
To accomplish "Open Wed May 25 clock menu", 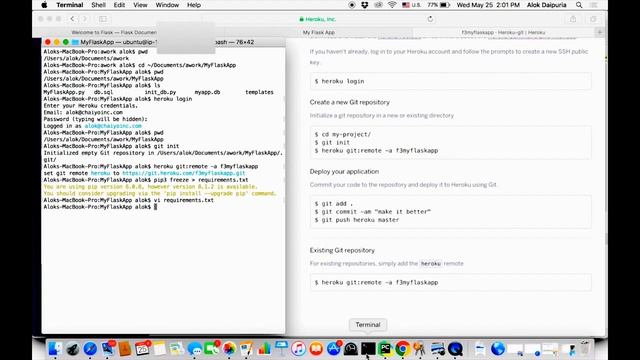I will [x=488, y=5].
